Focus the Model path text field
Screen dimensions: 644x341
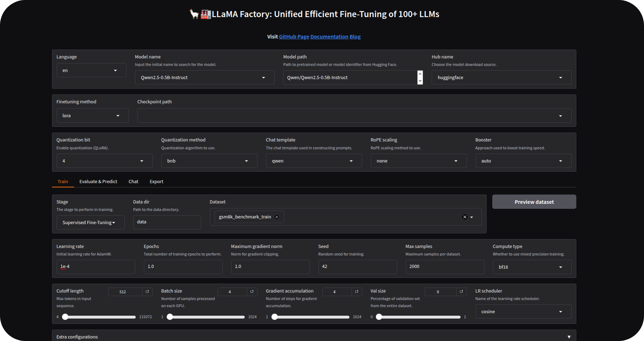pyautogui.click(x=350, y=77)
